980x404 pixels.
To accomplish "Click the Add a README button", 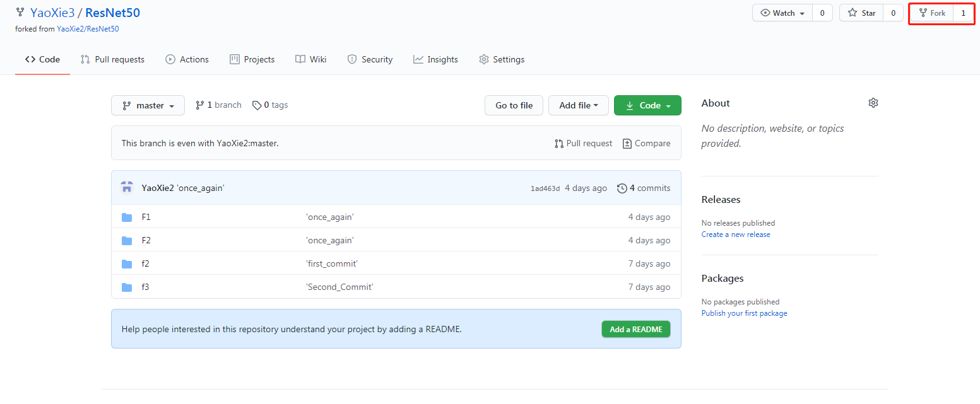I will tap(635, 329).
